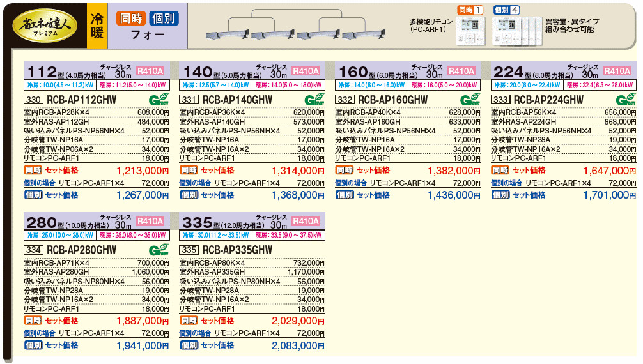Click the 異容量・異タイプ 組み合わせ可能 text

click(572, 26)
